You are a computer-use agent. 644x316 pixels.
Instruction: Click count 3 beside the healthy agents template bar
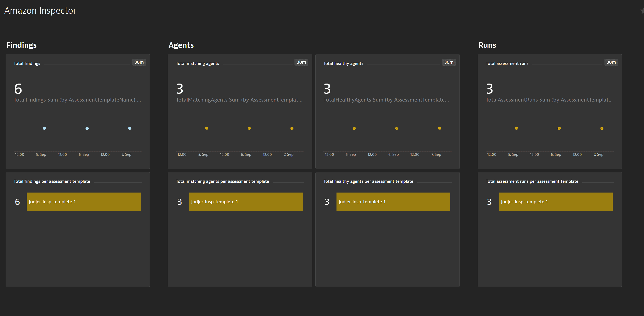tap(327, 202)
